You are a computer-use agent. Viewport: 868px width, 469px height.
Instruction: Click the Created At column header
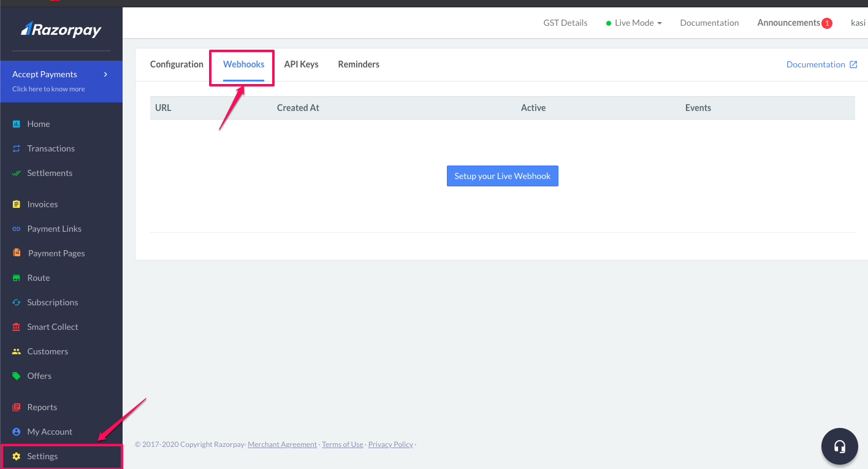point(298,108)
